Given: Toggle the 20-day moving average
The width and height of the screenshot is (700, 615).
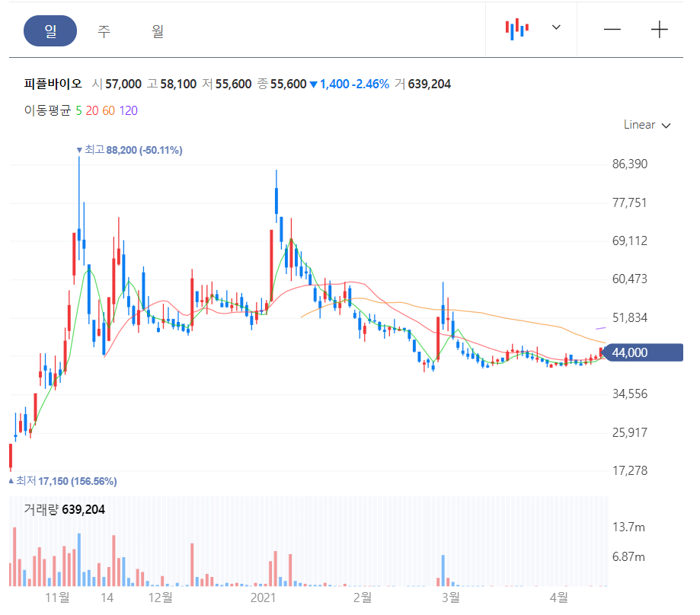Looking at the screenshot, I should click(92, 110).
